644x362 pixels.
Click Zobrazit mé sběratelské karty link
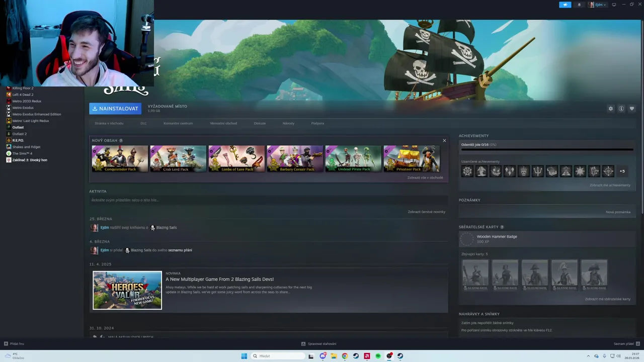[x=608, y=299]
